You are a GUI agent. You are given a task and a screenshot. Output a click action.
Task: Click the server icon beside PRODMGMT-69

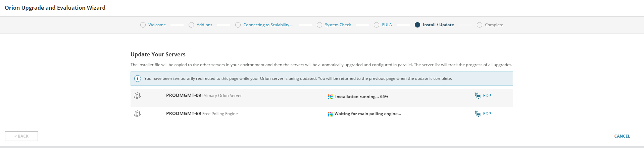point(137,114)
